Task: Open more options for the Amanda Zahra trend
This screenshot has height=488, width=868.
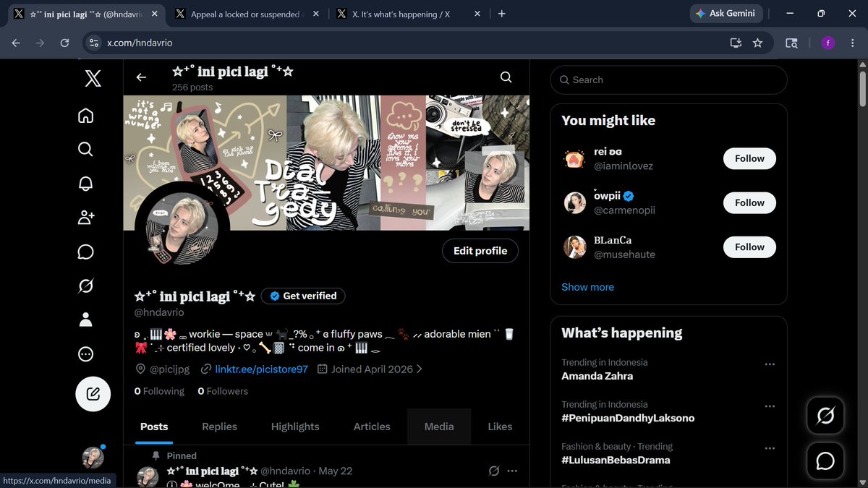Action: 770,364
